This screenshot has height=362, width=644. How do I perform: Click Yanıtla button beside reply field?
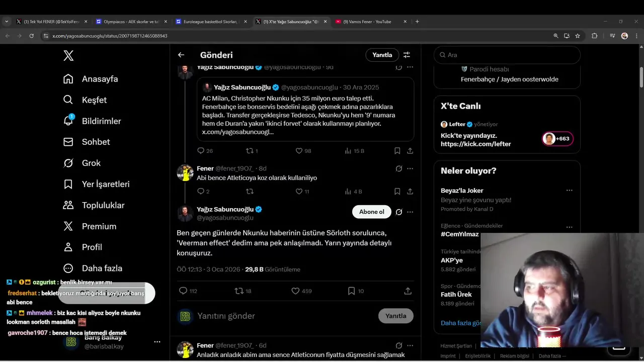[395, 316]
